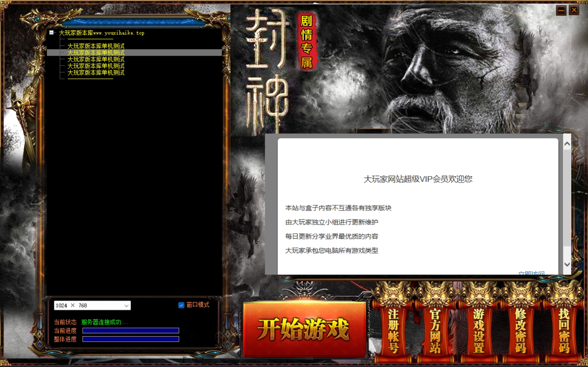Select the highlighted 单机测试 server entry
The height and width of the screenshot is (367, 588).
(x=96, y=53)
